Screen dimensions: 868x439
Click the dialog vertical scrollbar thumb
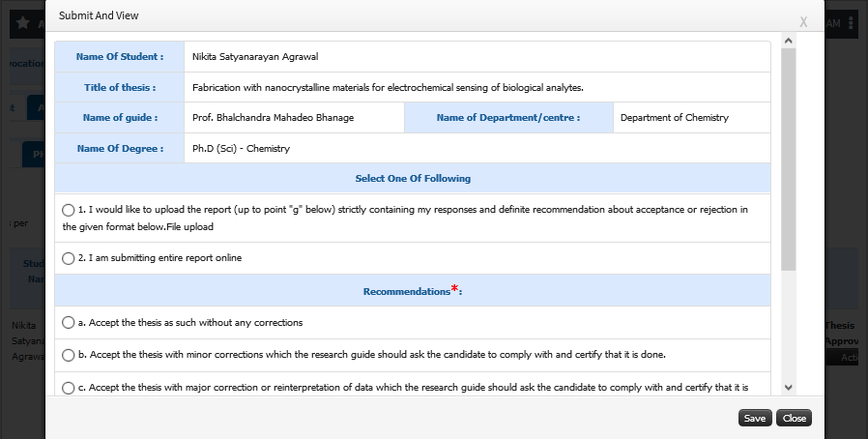tap(789, 160)
